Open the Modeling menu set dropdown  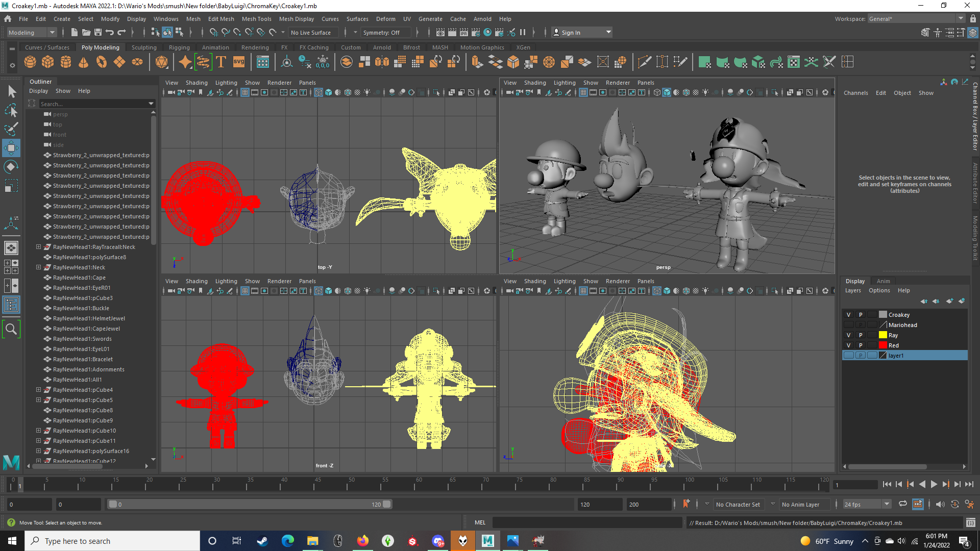(x=32, y=33)
